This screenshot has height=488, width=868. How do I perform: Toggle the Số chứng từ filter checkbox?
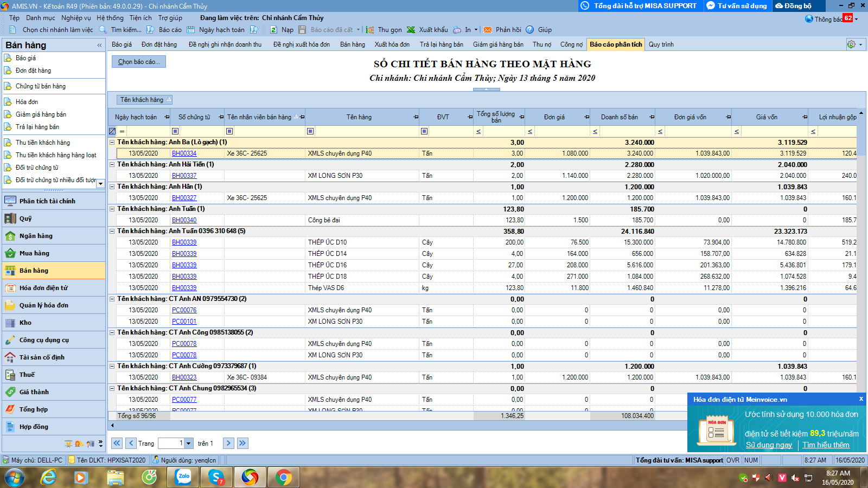tap(175, 131)
